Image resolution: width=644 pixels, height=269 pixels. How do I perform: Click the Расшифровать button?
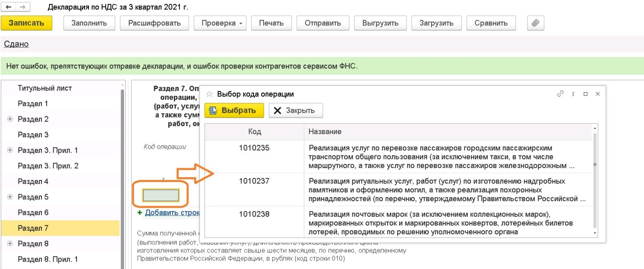coord(155,23)
